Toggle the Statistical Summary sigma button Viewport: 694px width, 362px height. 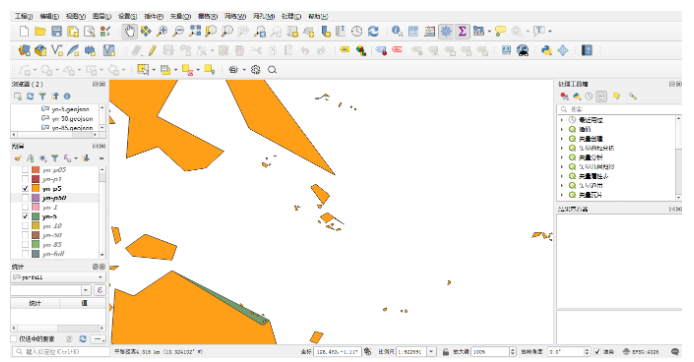pos(463,31)
